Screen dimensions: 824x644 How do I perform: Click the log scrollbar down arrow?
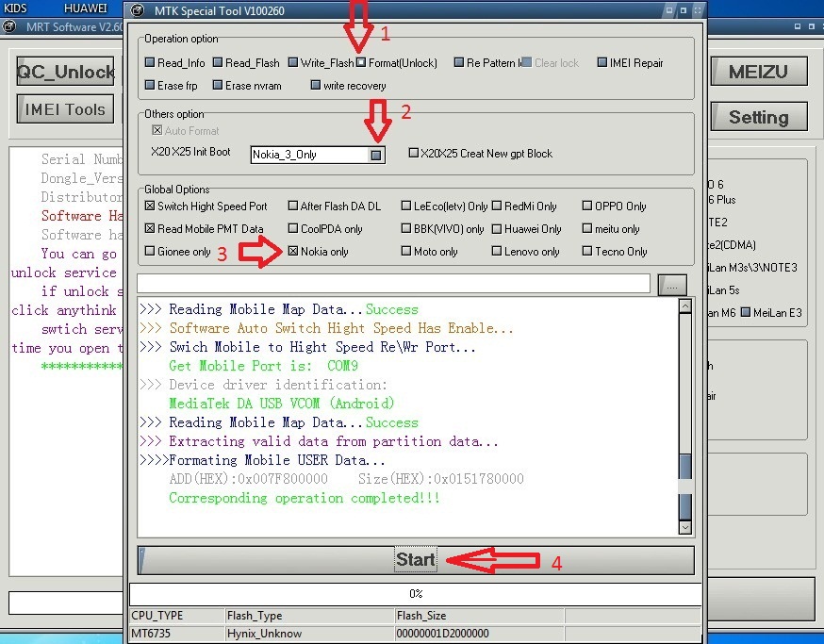click(x=684, y=527)
